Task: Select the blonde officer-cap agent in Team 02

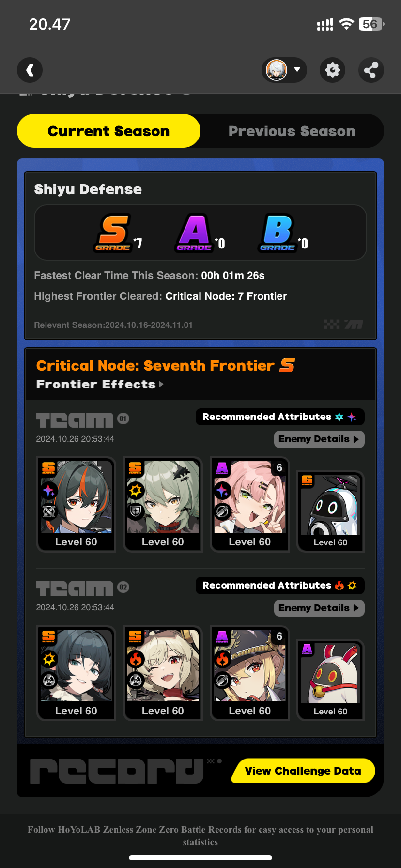Action: (250, 673)
